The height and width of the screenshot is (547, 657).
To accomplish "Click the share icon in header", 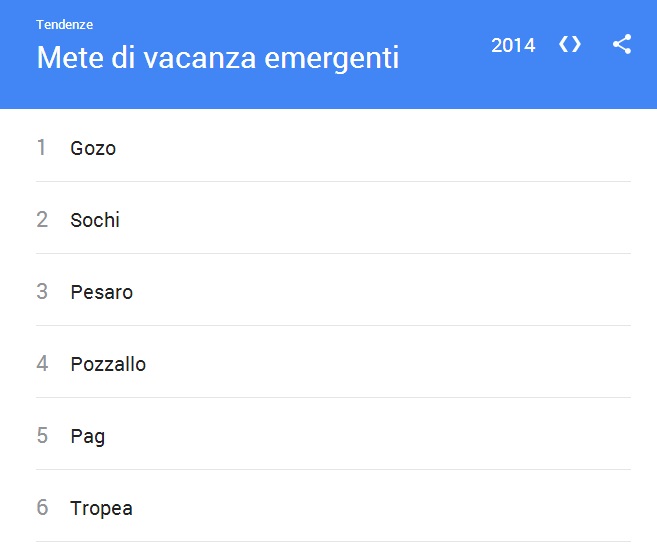I will pos(622,45).
